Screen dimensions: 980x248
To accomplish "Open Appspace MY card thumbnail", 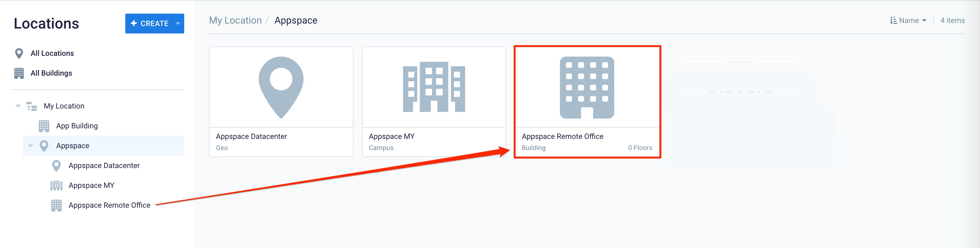I will coord(434,87).
